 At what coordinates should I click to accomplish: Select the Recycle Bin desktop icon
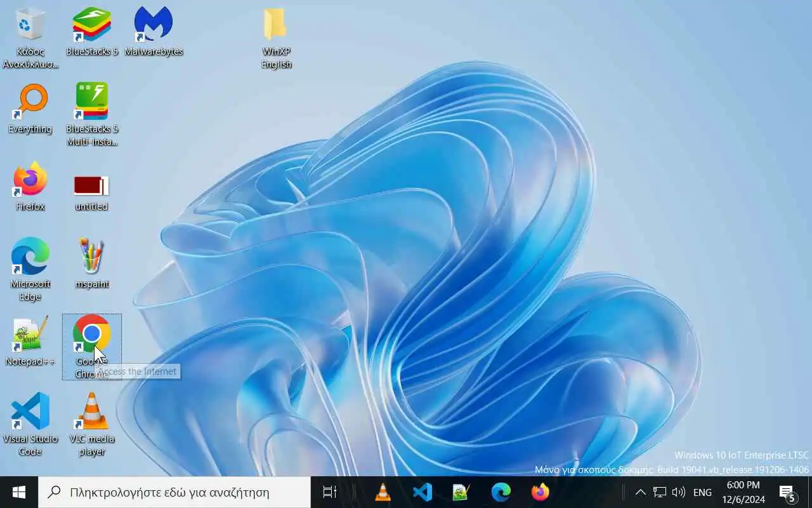click(x=30, y=38)
